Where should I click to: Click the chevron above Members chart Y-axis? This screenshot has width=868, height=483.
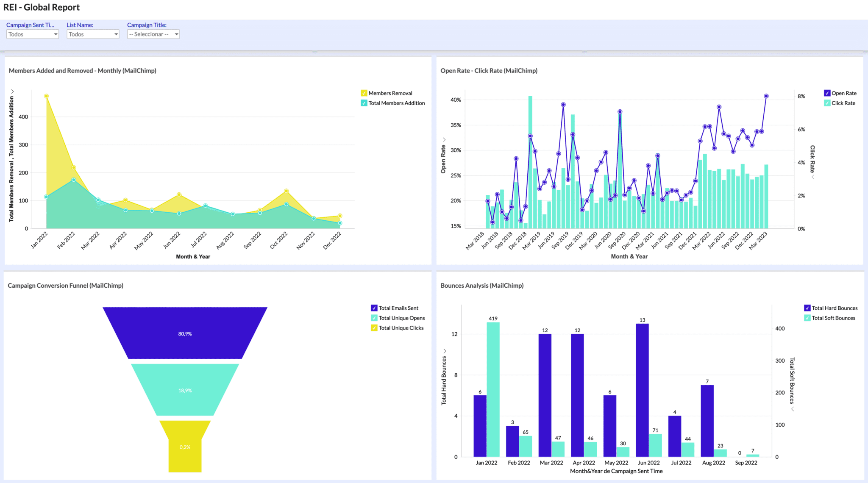[12, 92]
